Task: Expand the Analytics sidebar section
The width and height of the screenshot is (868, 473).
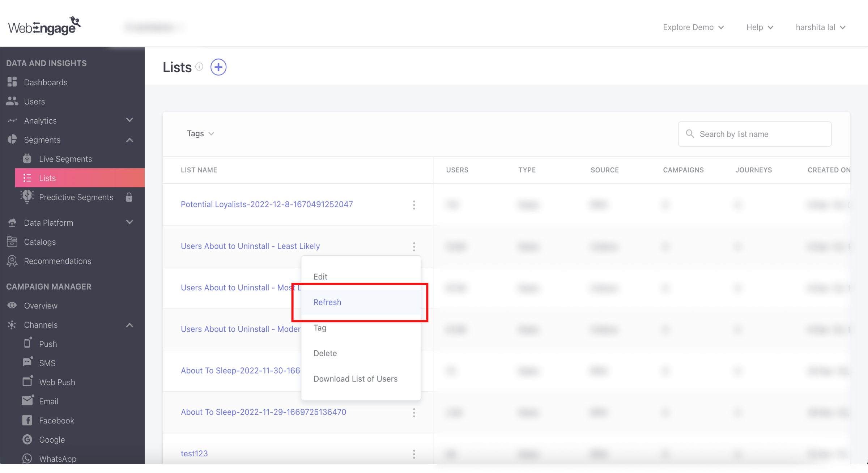Action: (129, 120)
